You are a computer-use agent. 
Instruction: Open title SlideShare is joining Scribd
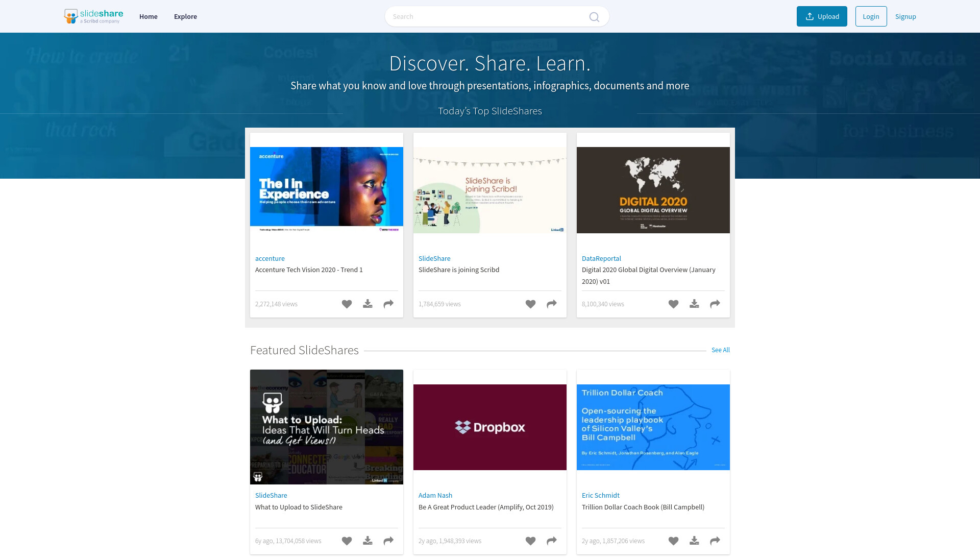[x=459, y=270]
